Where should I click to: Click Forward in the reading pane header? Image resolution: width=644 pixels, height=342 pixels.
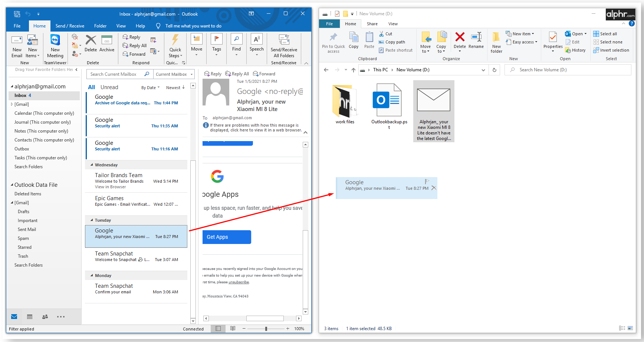[x=264, y=74]
